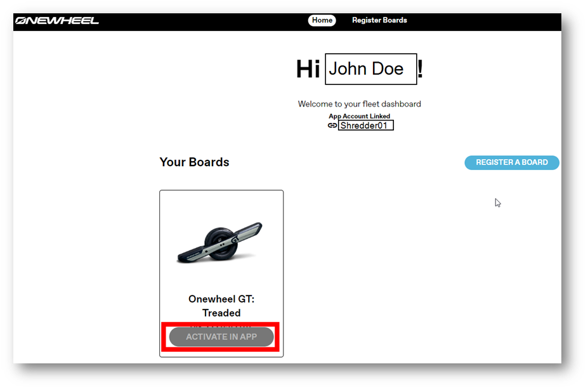Click the 'Your Boards' heading

(194, 162)
